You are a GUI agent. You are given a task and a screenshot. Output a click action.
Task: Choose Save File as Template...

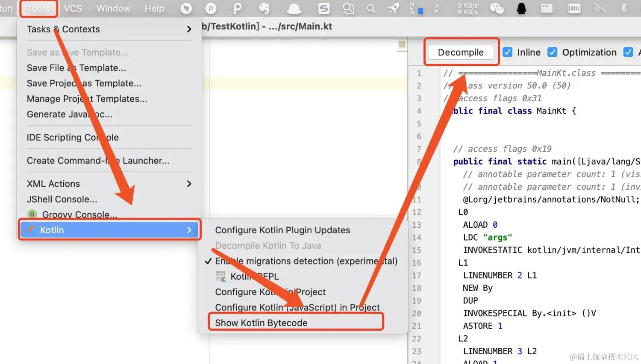(x=76, y=68)
